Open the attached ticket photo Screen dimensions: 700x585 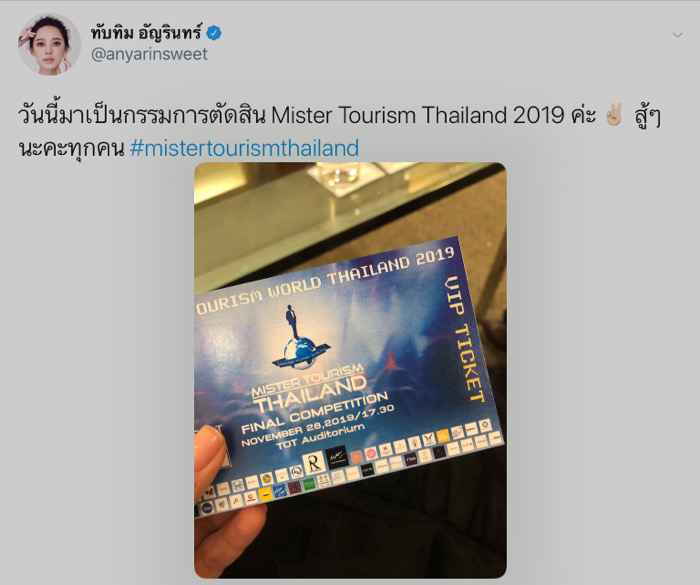[x=350, y=370]
